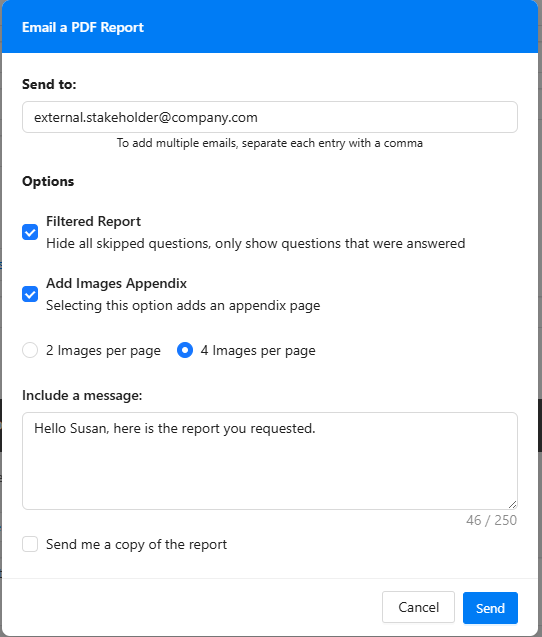
Task: Click the "Filtered Report" label text
Action: click(93, 221)
